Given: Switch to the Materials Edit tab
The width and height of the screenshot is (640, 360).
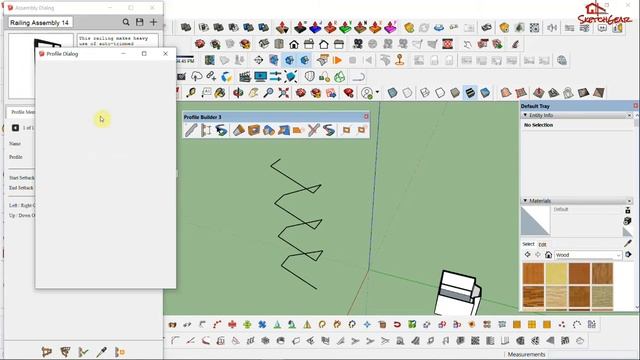Looking at the screenshot, I should 542,244.
